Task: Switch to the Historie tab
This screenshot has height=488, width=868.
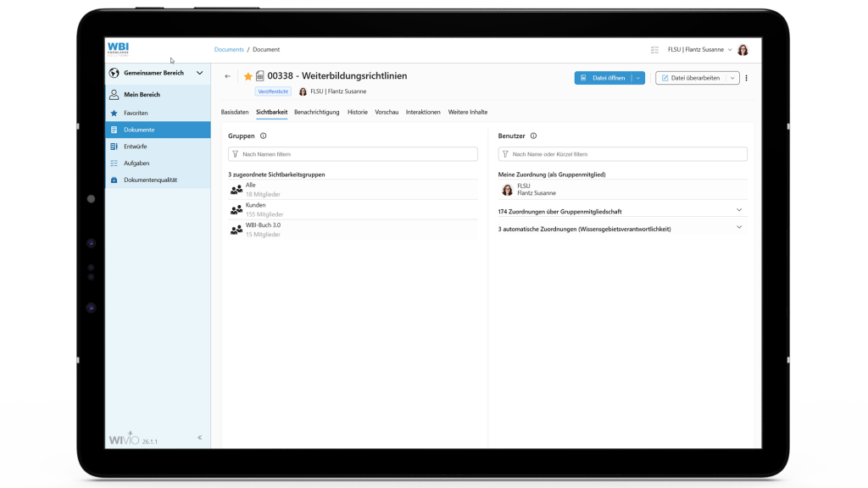Action: (357, 112)
